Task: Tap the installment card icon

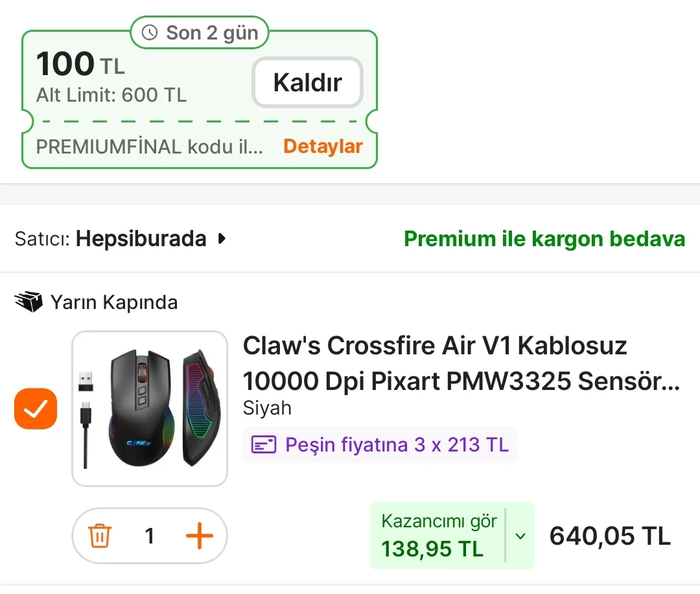Action: pos(264,445)
